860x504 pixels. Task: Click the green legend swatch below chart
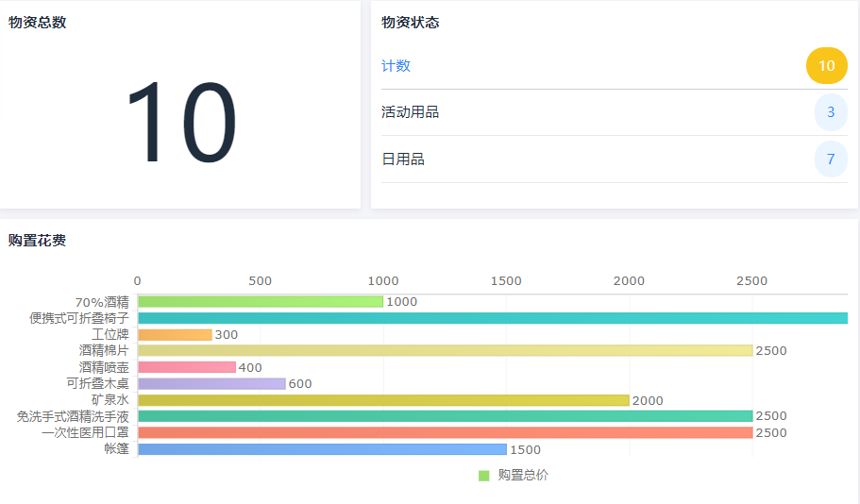pyautogui.click(x=484, y=476)
